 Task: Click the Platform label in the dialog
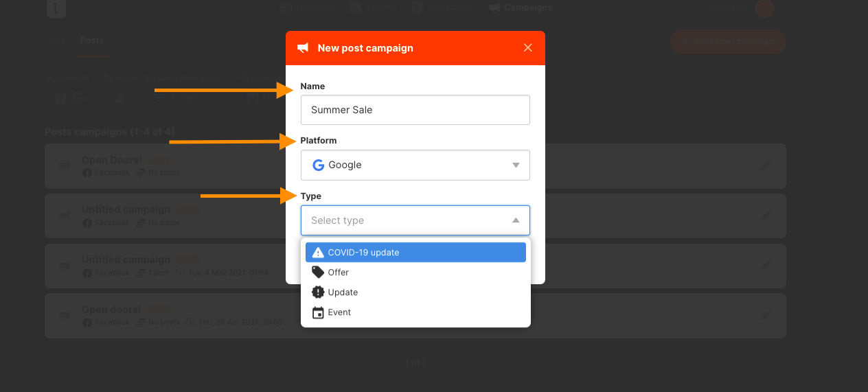coord(319,141)
